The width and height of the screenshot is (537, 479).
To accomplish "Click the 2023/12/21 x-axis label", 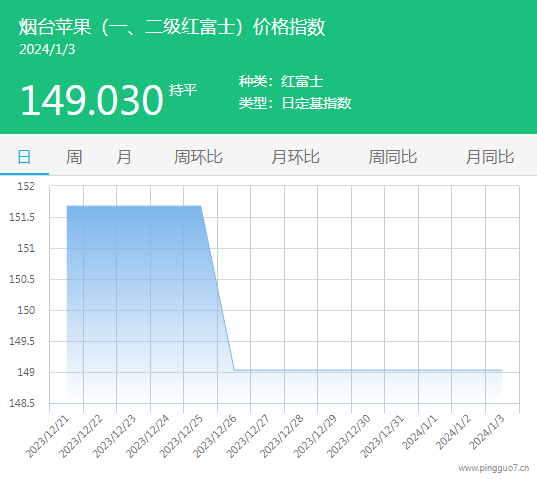I will point(47,436).
